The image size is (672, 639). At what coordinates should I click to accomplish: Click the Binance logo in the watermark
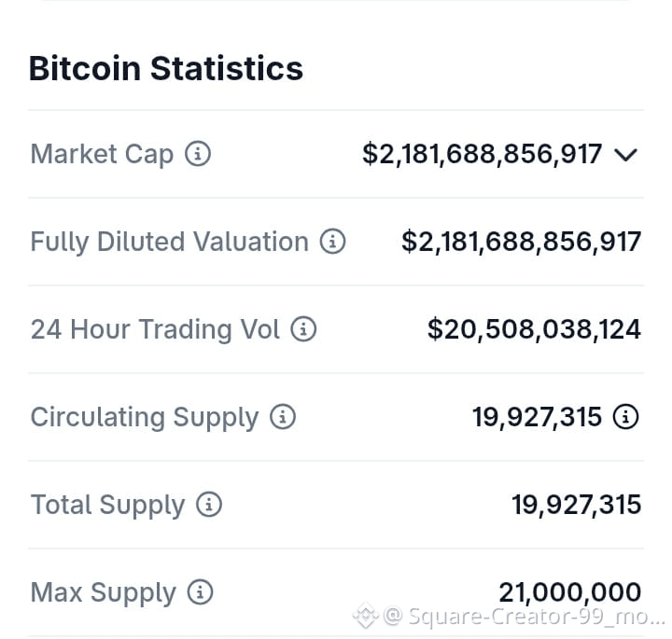(x=366, y=616)
